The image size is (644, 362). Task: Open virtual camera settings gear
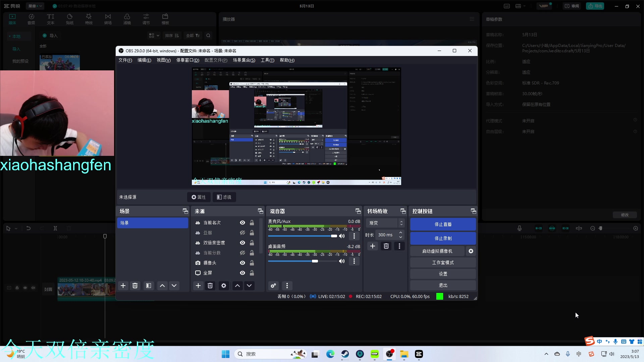tap(471, 251)
